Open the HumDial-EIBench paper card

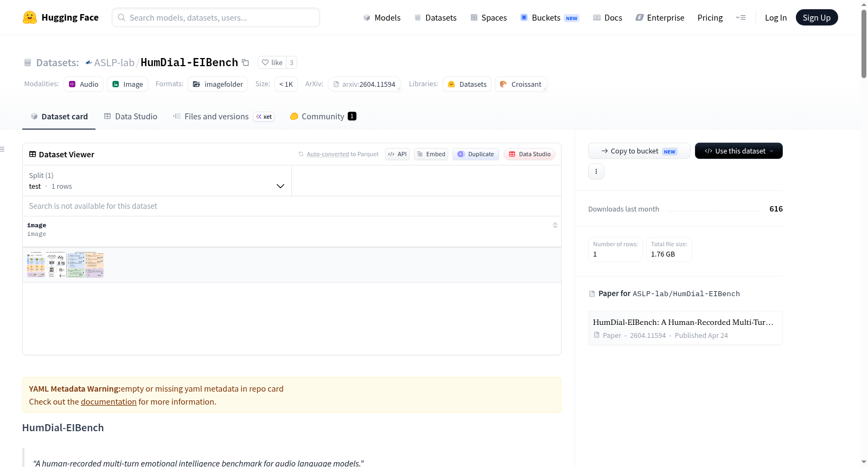pyautogui.click(x=685, y=328)
